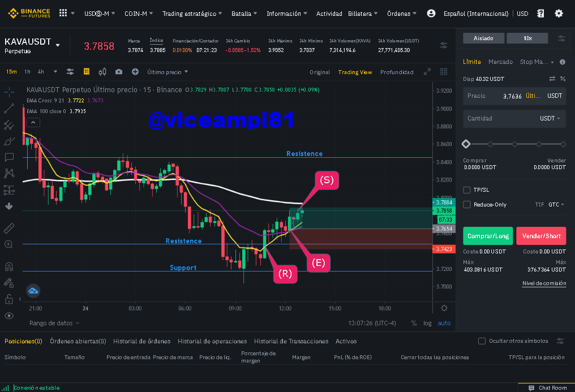
Task: Open the percent calculator icon by balance
Action: (x=563, y=79)
